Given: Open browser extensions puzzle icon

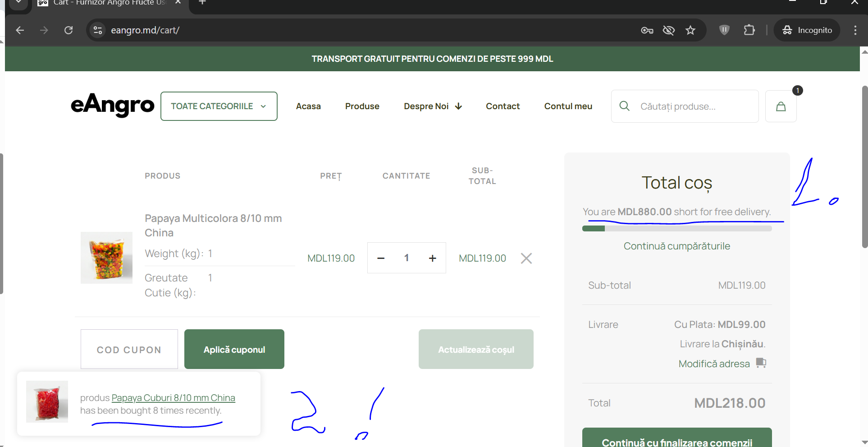Looking at the screenshot, I should tap(749, 30).
